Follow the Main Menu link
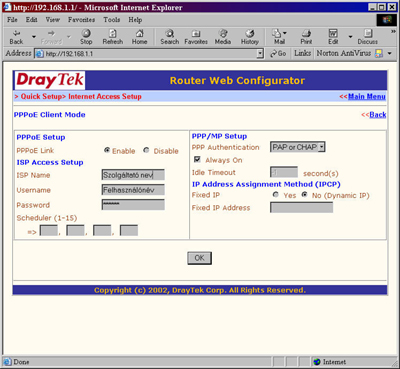The width and height of the screenshot is (400, 369). (x=367, y=97)
